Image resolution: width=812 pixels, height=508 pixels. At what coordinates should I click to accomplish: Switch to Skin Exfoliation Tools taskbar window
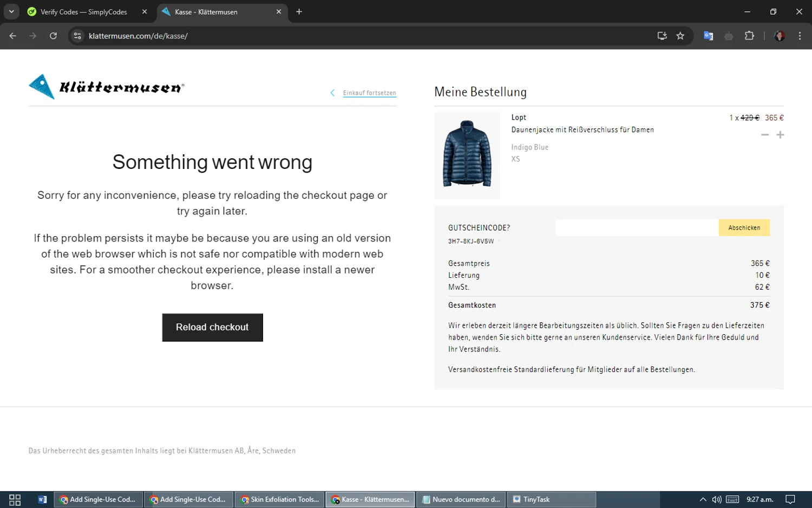tap(279, 499)
